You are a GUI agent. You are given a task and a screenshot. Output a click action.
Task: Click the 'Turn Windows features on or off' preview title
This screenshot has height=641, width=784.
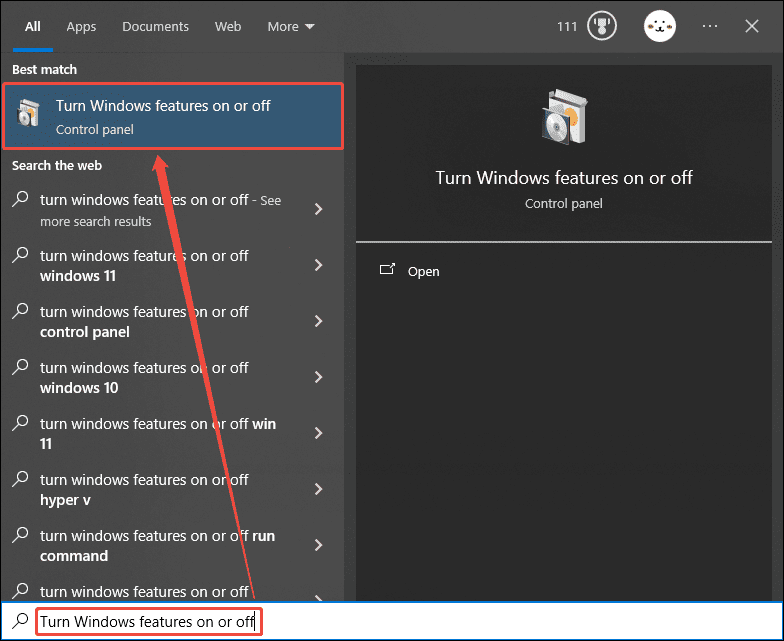coord(564,178)
